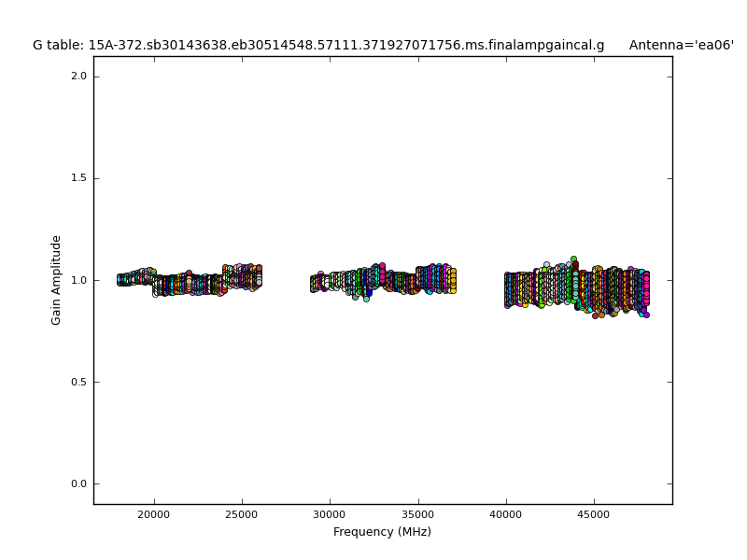Click the 0.5 y-axis tick label
747x560 pixels.
[78, 382]
